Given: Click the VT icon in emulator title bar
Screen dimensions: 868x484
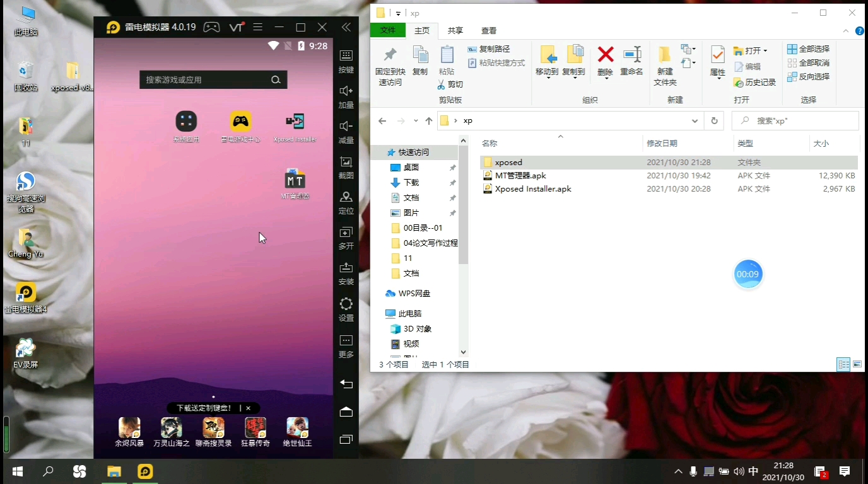Looking at the screenshot, I should click(236, 27).
